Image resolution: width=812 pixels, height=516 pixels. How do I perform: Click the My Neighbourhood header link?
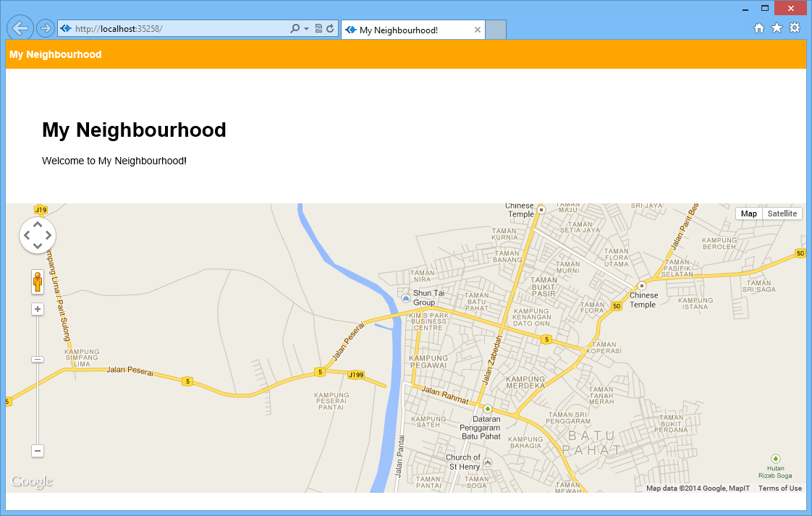click(x=56, y=54)
